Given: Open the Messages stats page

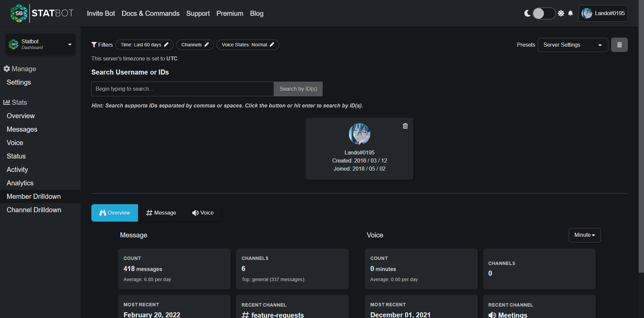Looking at the screenshot, I should pyautogui.click(x=22, y=129).
